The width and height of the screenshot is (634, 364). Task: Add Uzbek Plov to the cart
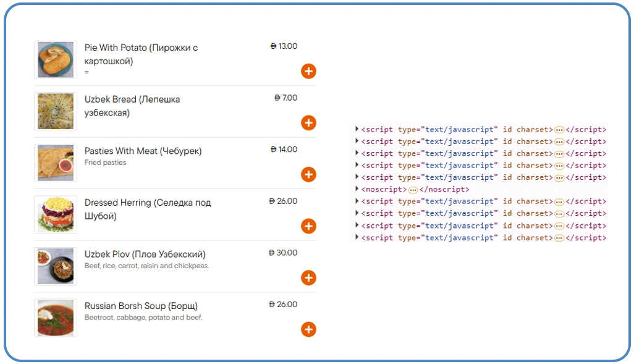tap(308, 278)
